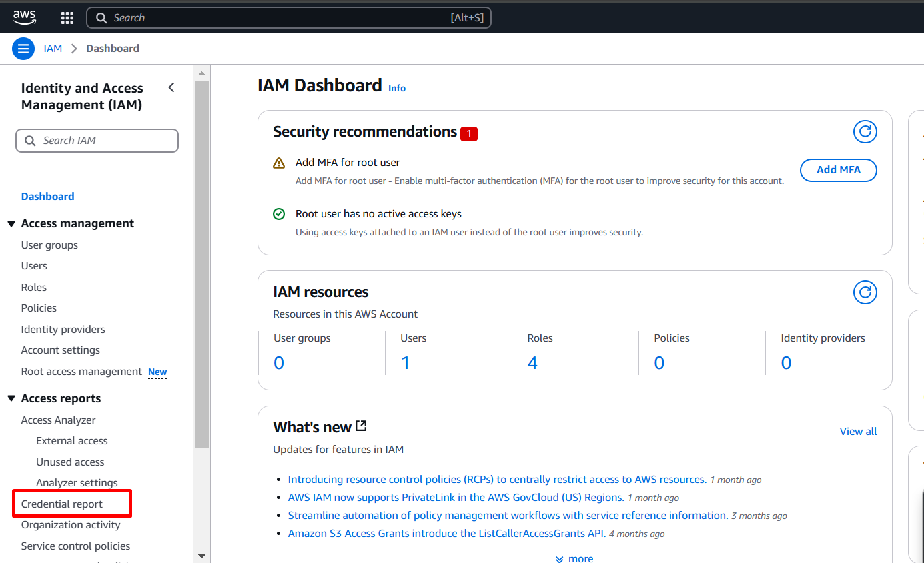Viewport: 924px width, 563px height.
Task: Open the Streamline automation announcement link
Action: (508, 515)
